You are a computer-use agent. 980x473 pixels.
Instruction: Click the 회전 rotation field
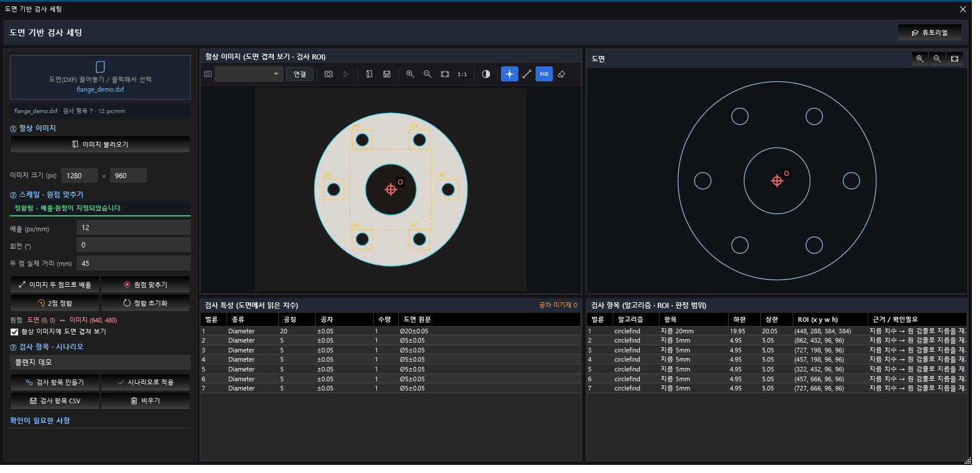[134, 245]
